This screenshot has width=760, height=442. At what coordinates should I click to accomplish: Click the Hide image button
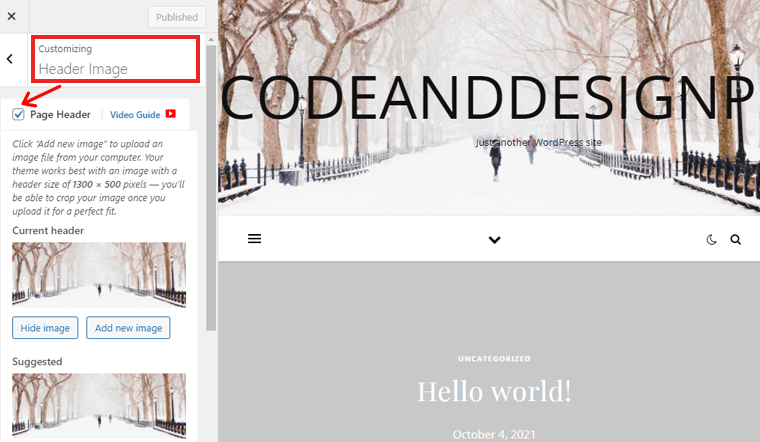45,328
